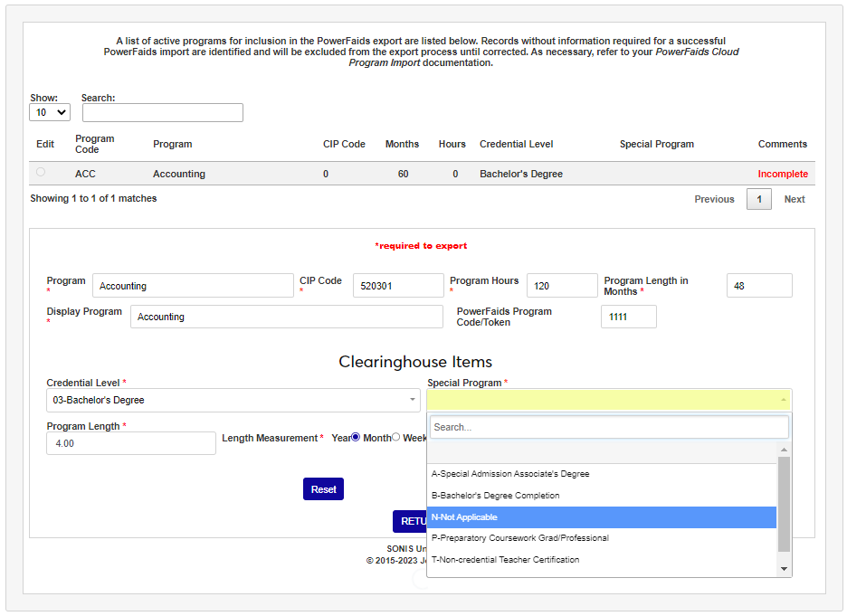Focus the Special Program search box
The width and height of the screenshot is (847, 616).
click(609, 427)
